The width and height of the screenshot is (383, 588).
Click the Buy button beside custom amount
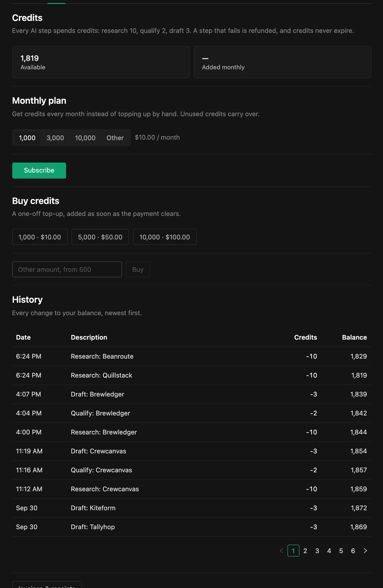point(138,269)
